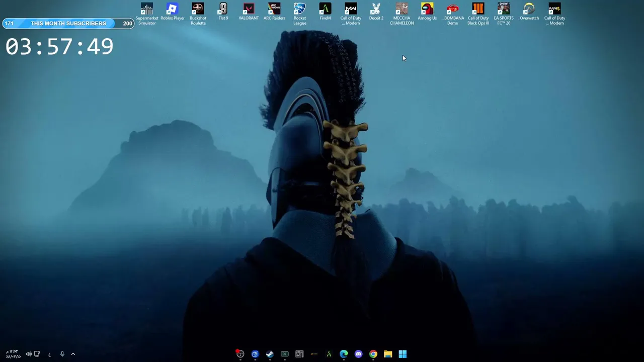Select the Rocket League desktop icon
The height and width of the screenshot is (362, 644).
[300, 14]
